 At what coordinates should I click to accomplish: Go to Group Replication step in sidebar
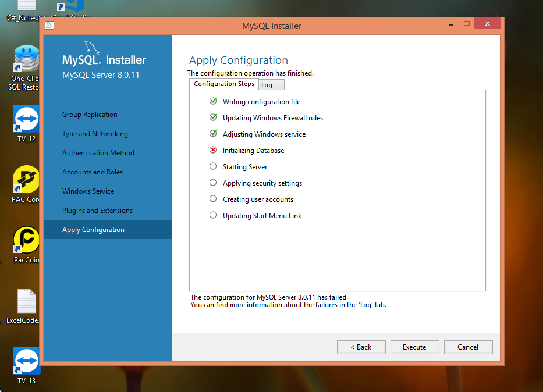point(90,115)
